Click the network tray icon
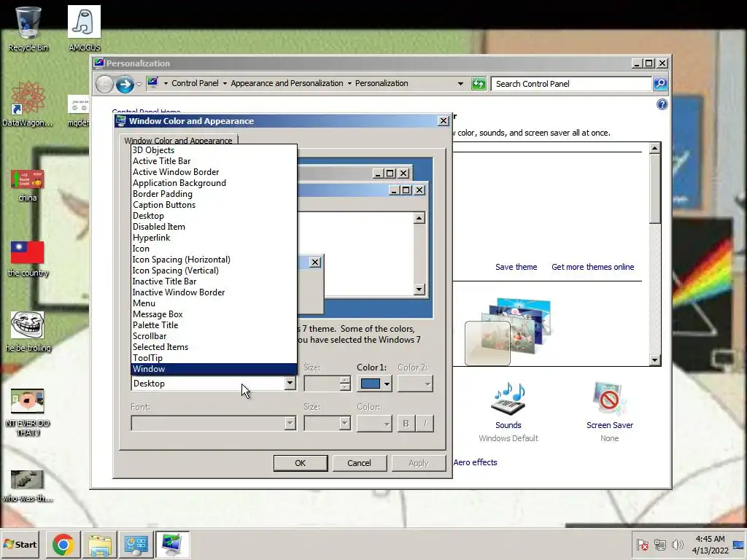747x560 pixels. (x=659, y=544)
